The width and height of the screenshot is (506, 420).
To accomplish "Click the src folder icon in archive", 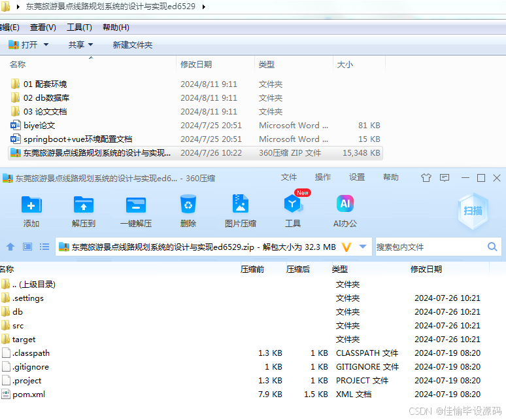I will point(5,325).
